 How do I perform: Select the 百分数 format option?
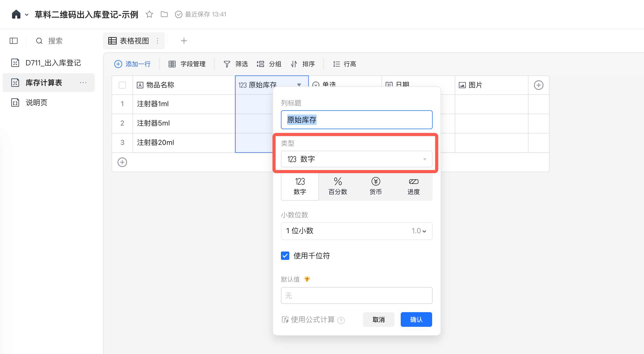click(x=338, y=186)
